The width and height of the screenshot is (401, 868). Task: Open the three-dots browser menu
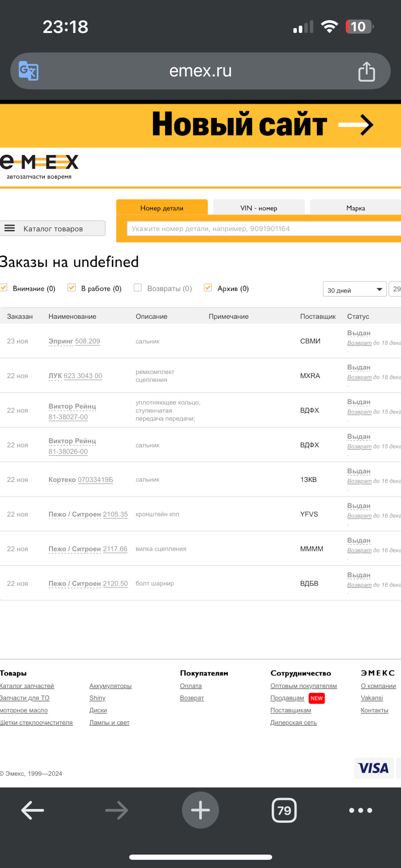360,810
